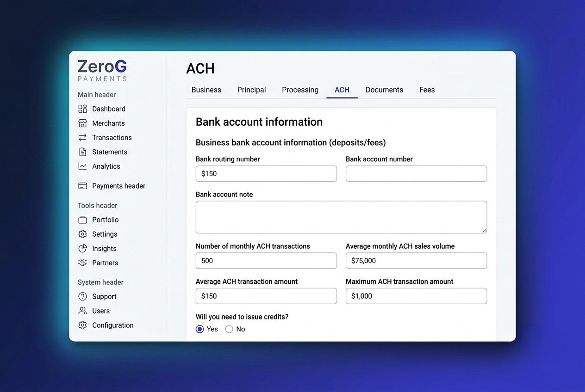Click the "Tools header" sidebar label
Image resolution: width=585 pixels, height=392 pixels.
[97, 206]
